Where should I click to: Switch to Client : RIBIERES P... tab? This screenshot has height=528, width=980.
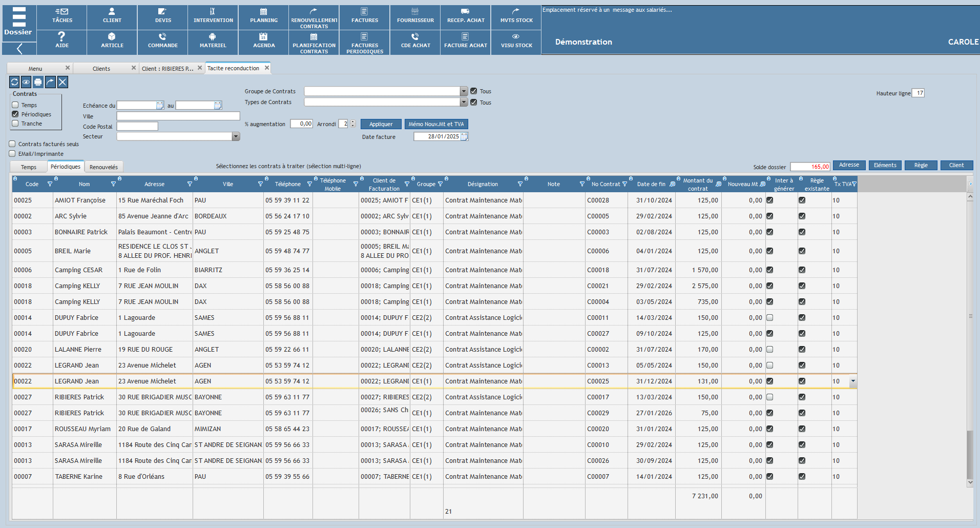click(x=168, y=68)
